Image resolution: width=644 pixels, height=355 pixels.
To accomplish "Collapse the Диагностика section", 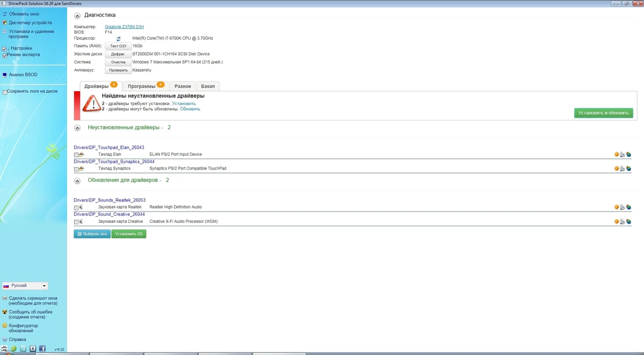I will (x=77, y=16).
